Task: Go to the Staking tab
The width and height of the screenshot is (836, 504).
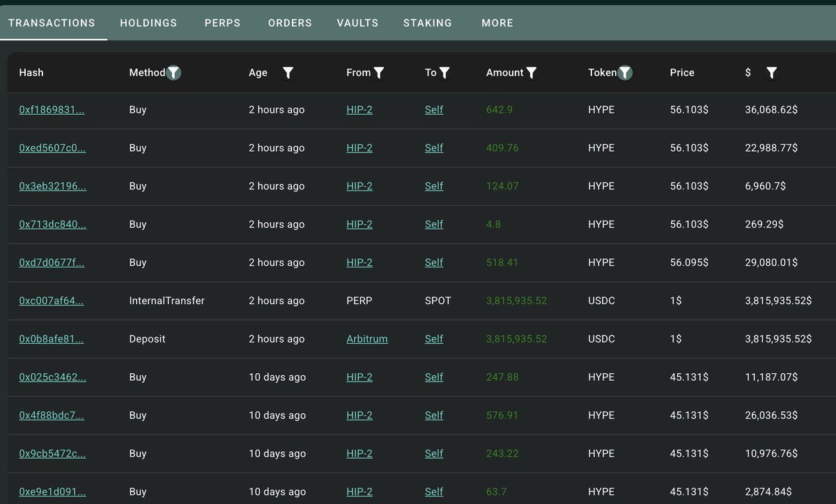Action: pyautogui.click(x=428, y=23)
